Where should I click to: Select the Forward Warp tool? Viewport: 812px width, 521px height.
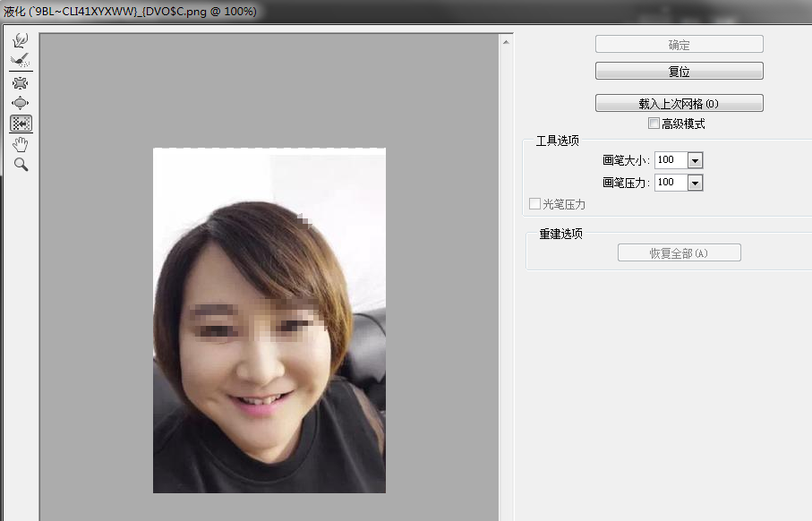pyautogui.click(x=21, y=40)
